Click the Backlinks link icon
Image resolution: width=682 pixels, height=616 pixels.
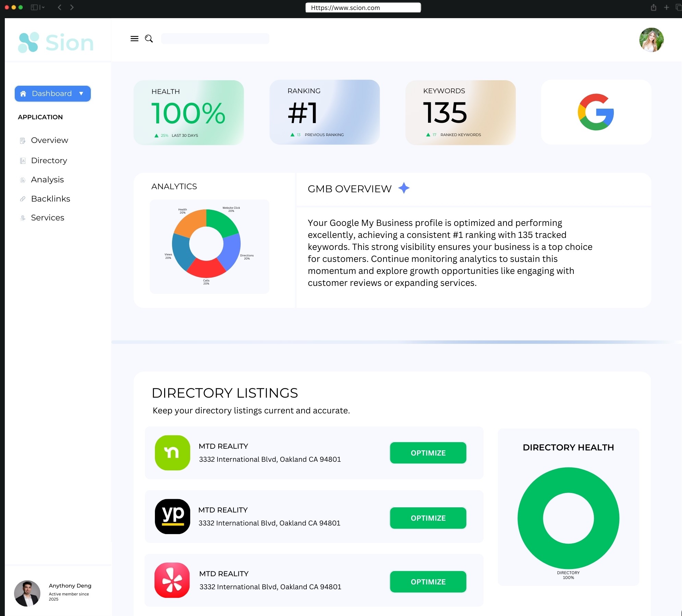(x=23, y=199)
